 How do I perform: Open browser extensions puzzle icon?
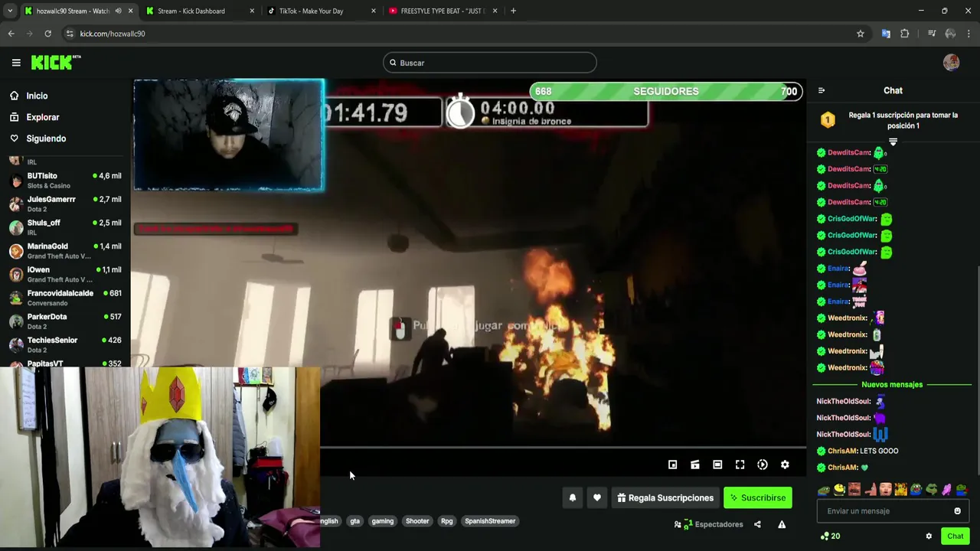click(905, 34)
